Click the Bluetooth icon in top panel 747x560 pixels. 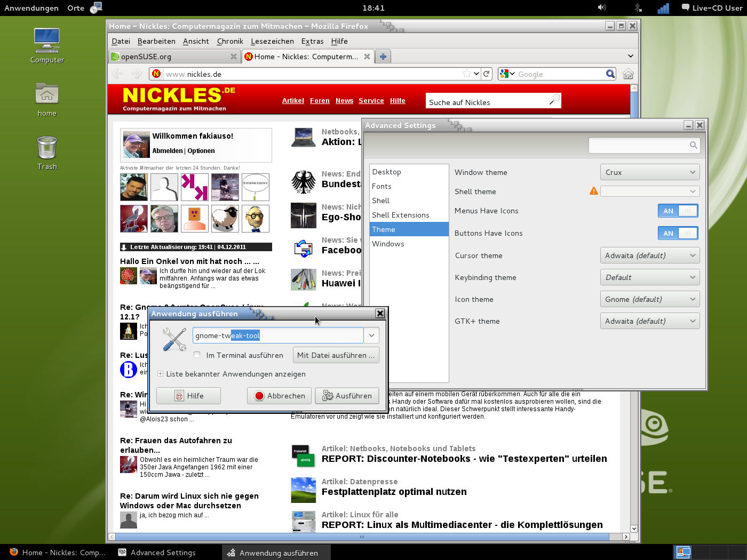point(638,7)
